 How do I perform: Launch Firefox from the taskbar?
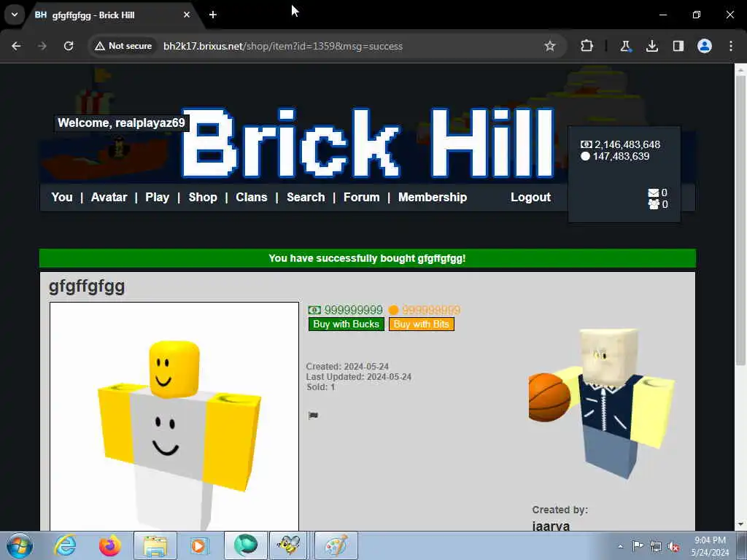[109, 545]
